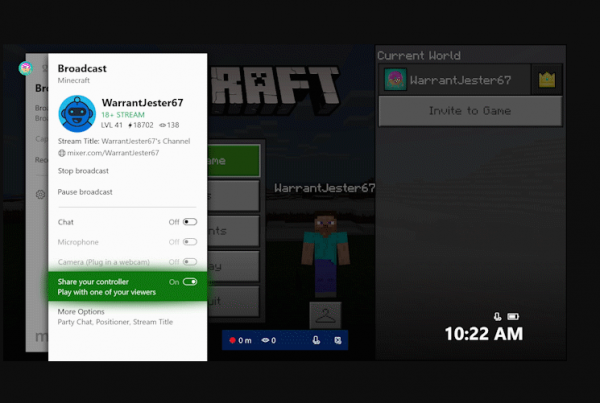This screenshot has height=403, width=600.
Task: Click the WarrantJester67 name in Current World
Action: tap(460, 80)
